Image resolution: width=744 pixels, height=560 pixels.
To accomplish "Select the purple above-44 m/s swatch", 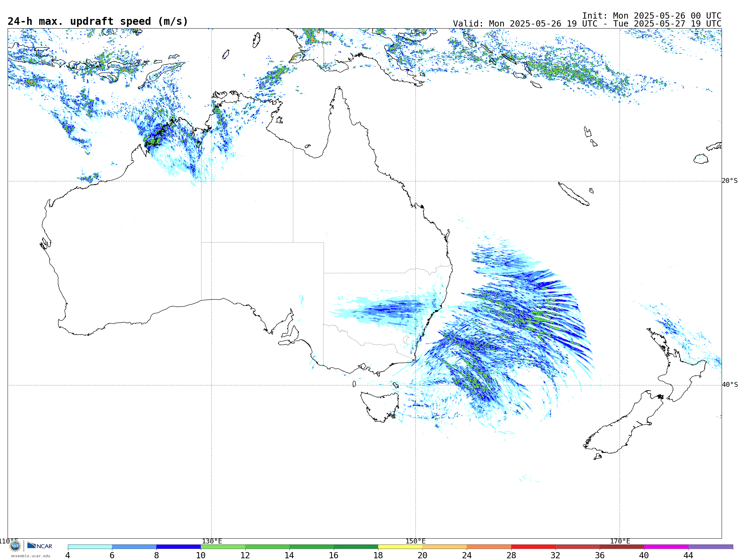I will [711, 547].
